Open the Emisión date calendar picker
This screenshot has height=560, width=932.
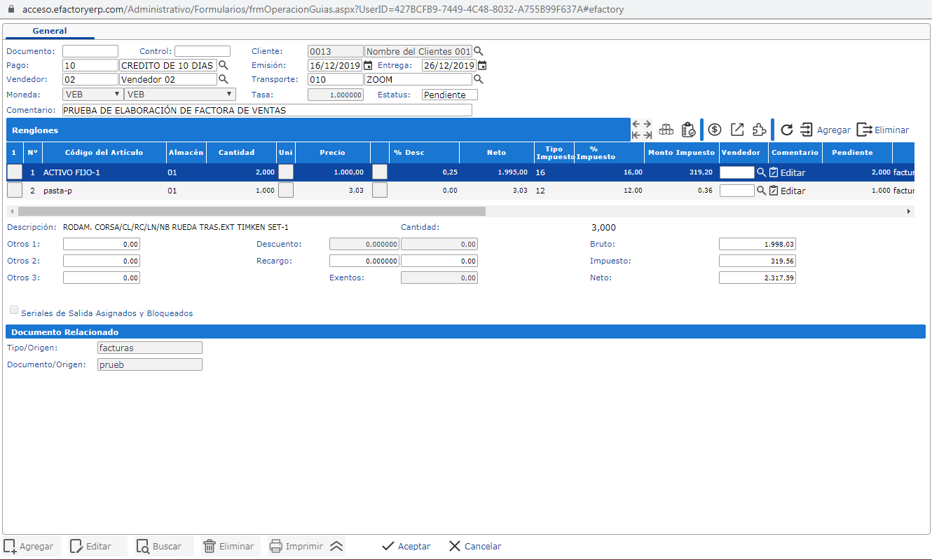368,65
